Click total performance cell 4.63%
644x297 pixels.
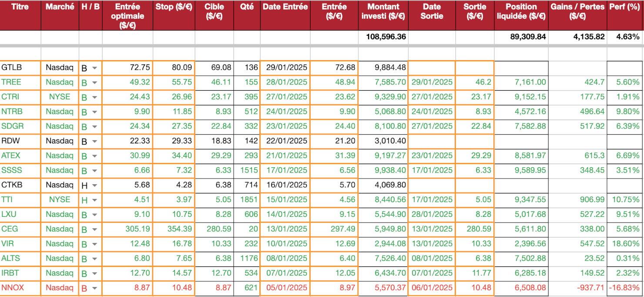[x=625, y=37]
